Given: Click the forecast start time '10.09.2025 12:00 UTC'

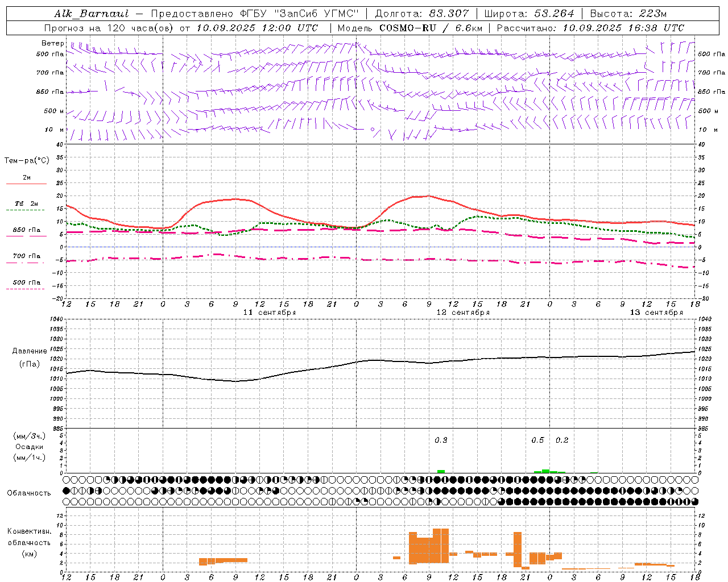Looking at the screenshot, I should (x=258, y=28).
